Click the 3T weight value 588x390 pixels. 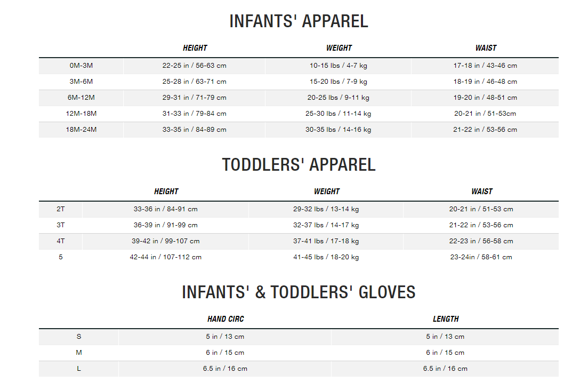pyautogui.click(x=326, y=225)
